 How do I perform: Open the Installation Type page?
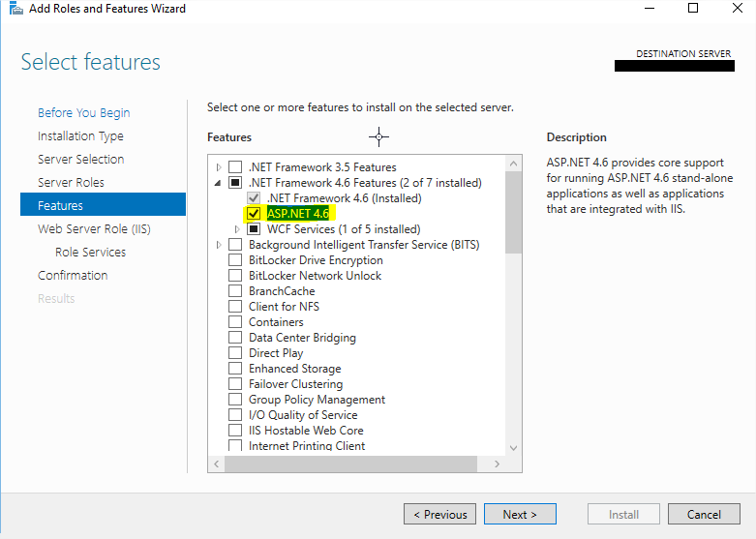click(80, 136)
